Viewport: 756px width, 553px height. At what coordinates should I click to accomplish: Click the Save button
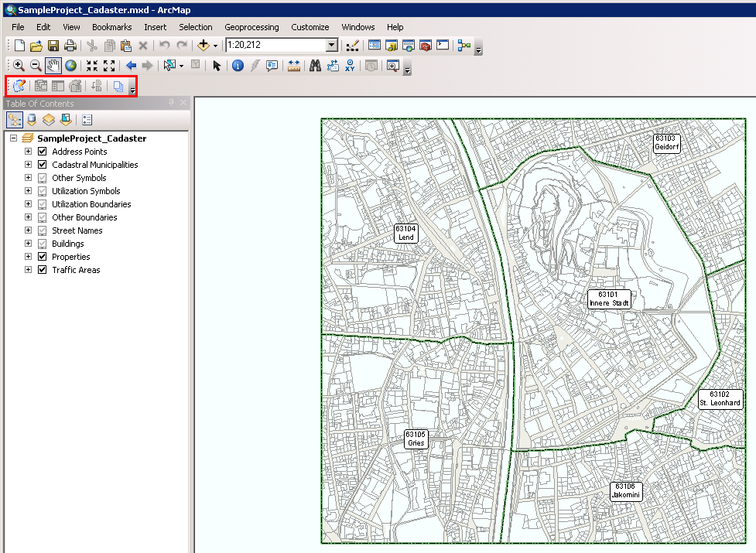[53, 45]
